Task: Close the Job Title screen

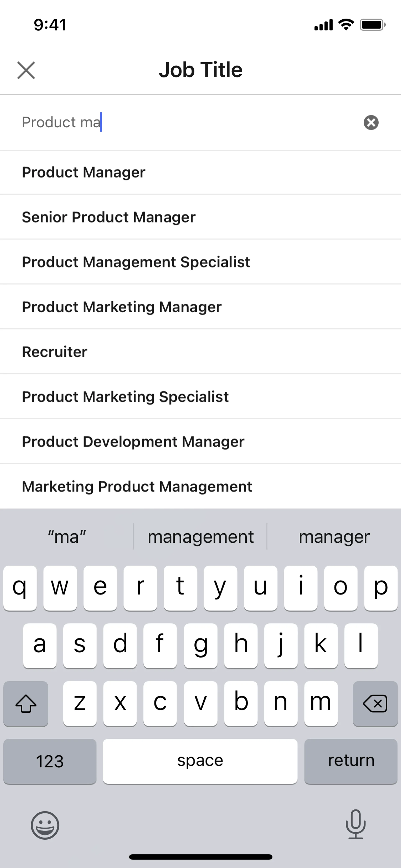Action: (26, 70)
